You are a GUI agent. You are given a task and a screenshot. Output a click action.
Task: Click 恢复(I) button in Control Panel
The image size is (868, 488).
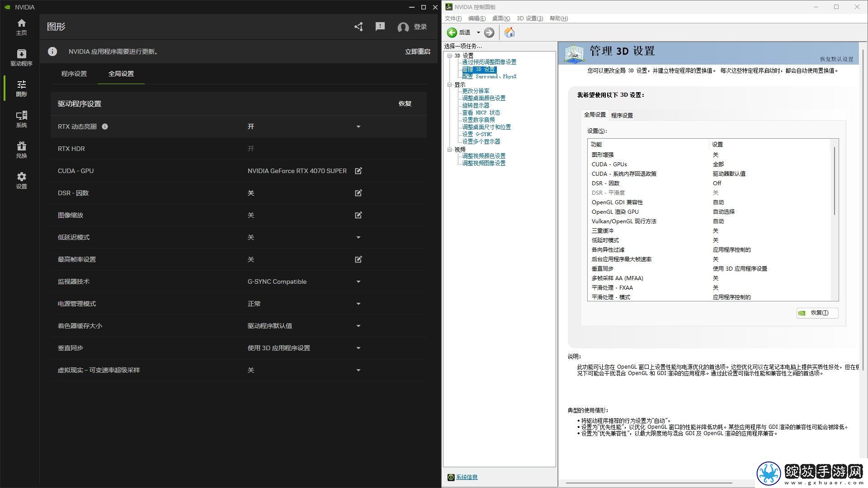click(817, 313)
